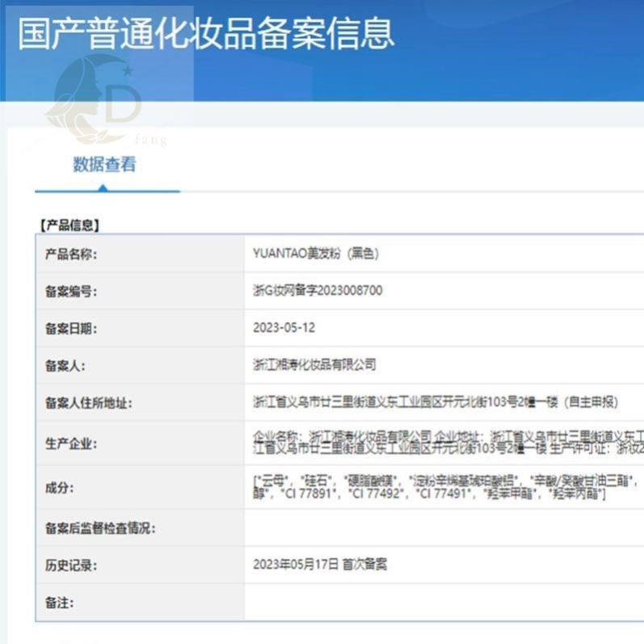Viewport: 644px width, 644px height.
Task: Select the 生产企业 enterprise details text
Action: click(x=448, y=442)
